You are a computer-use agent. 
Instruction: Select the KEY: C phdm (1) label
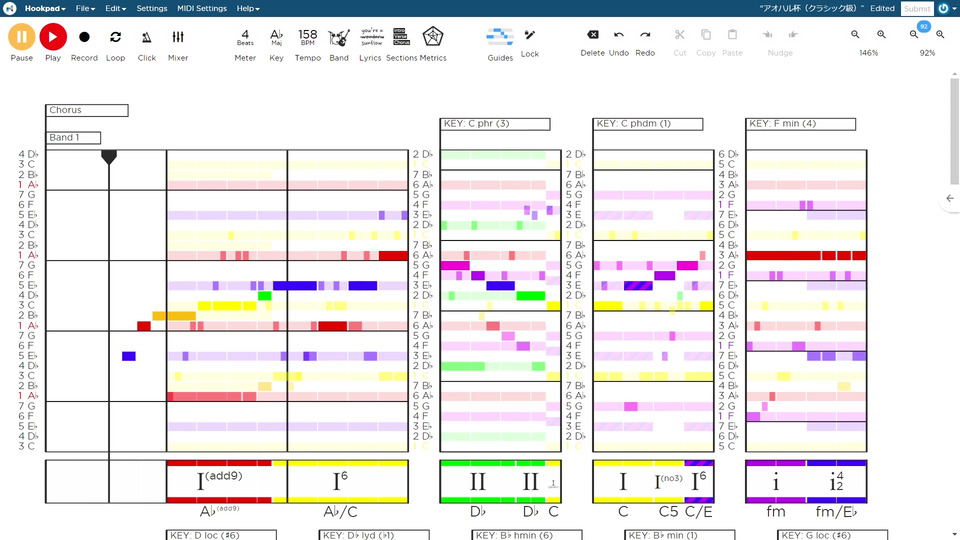click(x=648, y=124)
